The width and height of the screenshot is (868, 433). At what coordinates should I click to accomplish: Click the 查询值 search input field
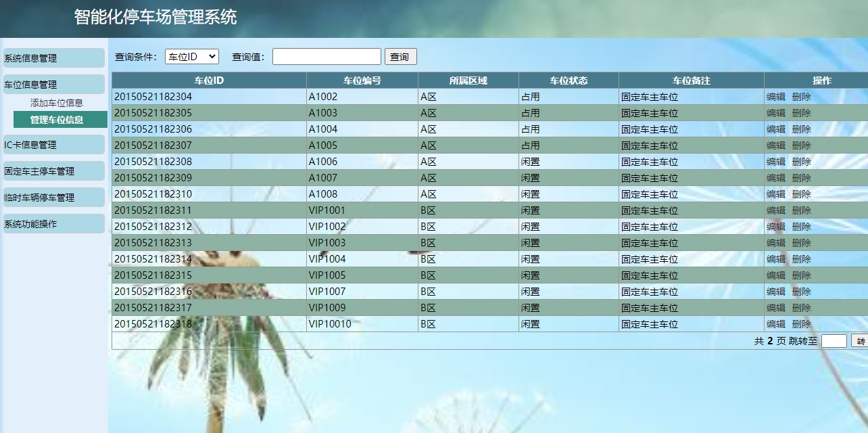327,57
